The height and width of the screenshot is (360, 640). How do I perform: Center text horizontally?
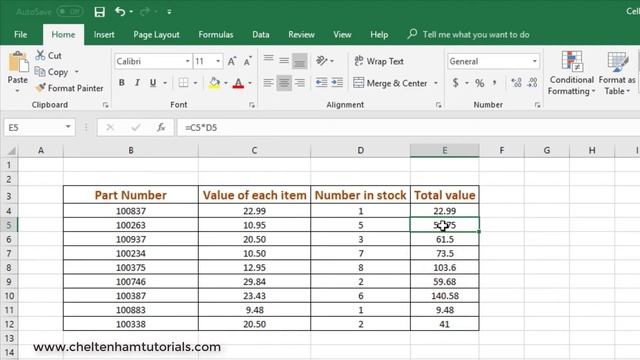tap(284, 83)
